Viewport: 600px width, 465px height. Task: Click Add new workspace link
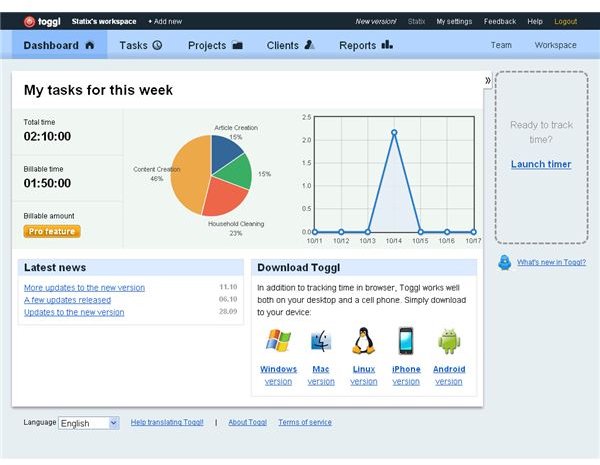click(x=165, y=22)
